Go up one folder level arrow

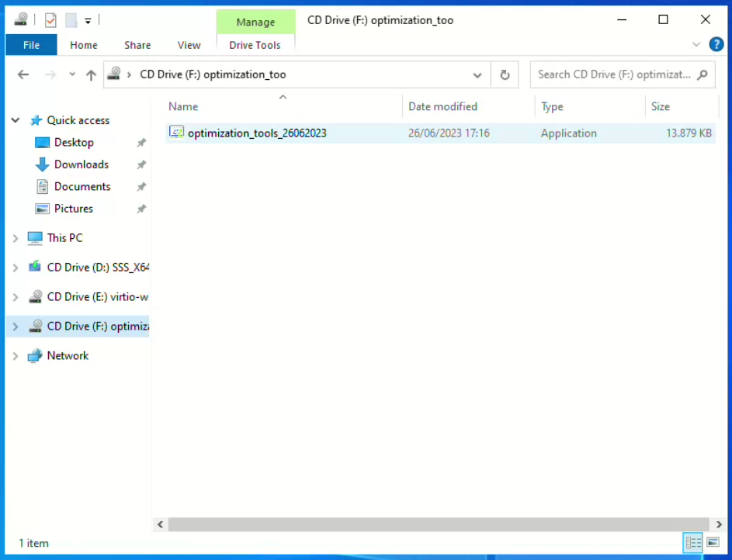tap(91, 75)
